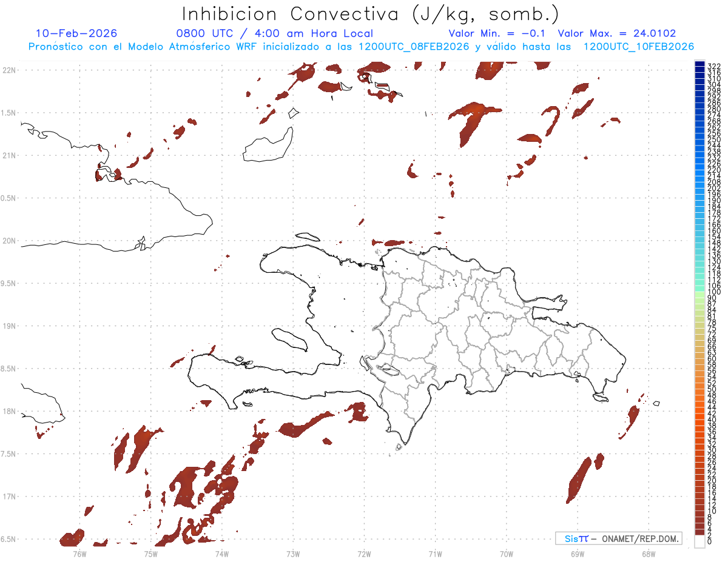The image size is (728, 562).
Task: Click the '72W' longitude label
Action: tap(364, 553)
